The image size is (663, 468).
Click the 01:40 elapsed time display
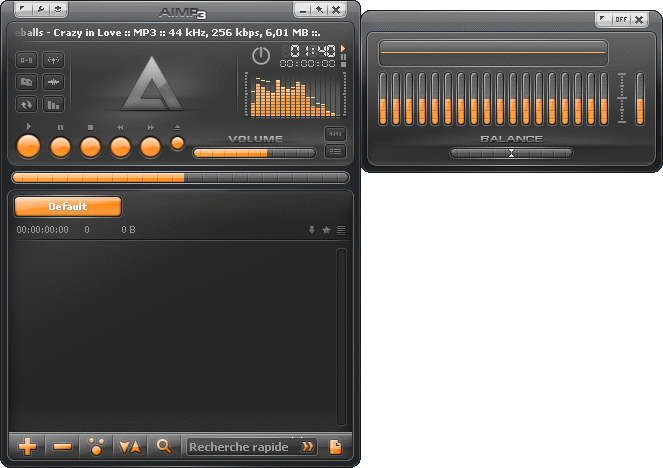click(313, 51)
